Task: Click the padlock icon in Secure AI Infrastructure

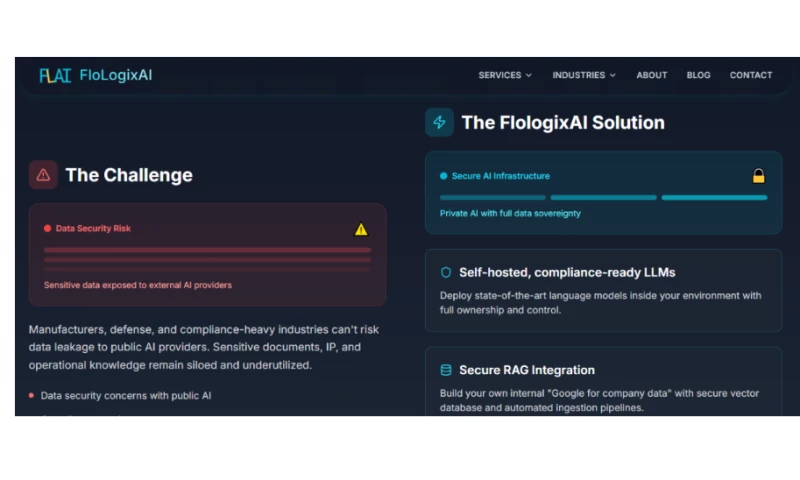Action: (758, 176)
